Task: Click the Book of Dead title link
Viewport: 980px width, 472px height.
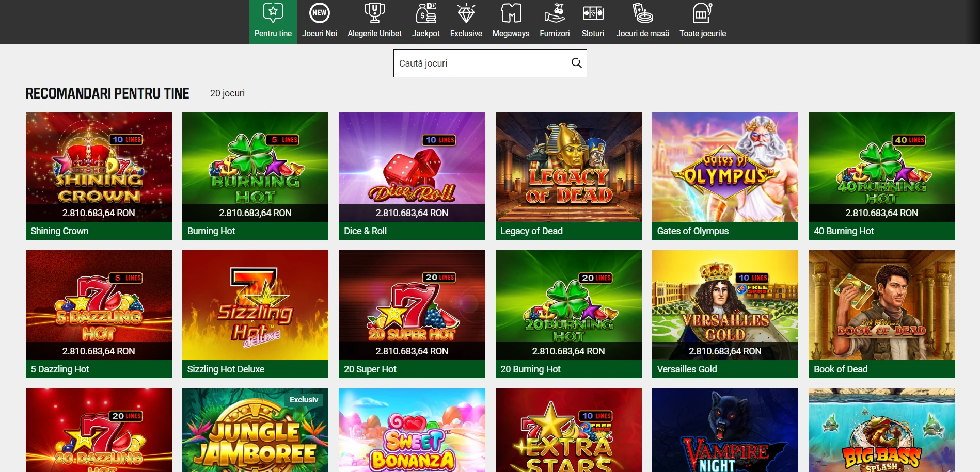Action: [841, 369]
